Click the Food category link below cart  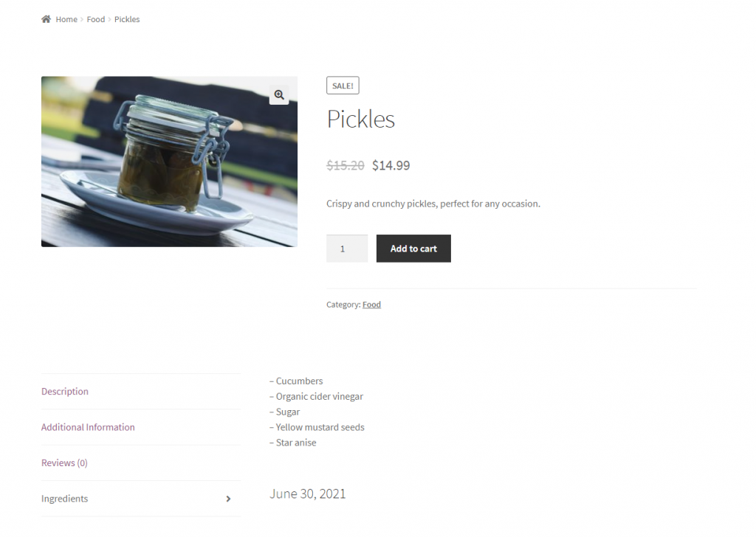point(371,305)
